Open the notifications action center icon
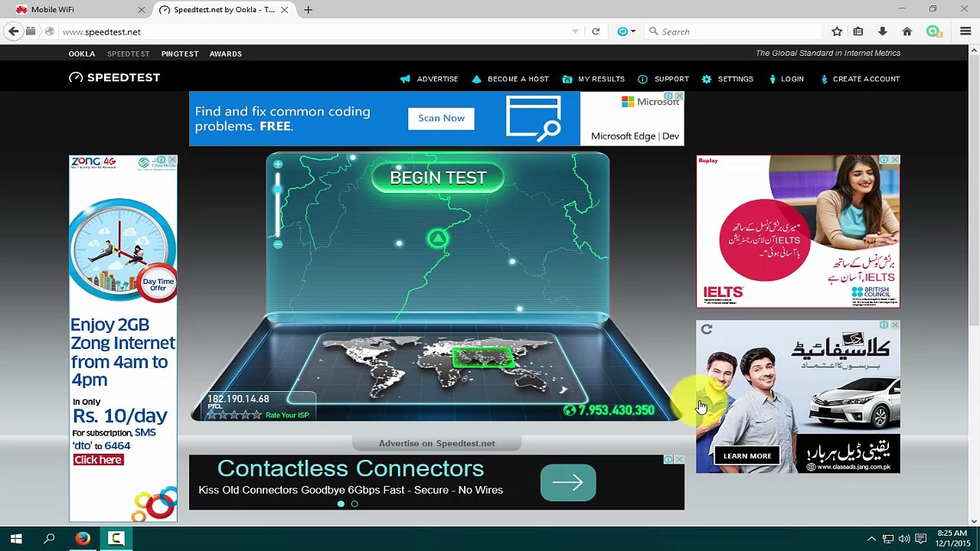Viewport: 980px width, 551px height. tap(921, 539)
